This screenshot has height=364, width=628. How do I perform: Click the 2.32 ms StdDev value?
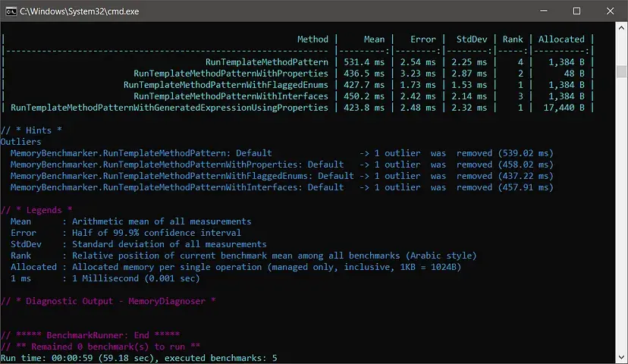(469, 108)
